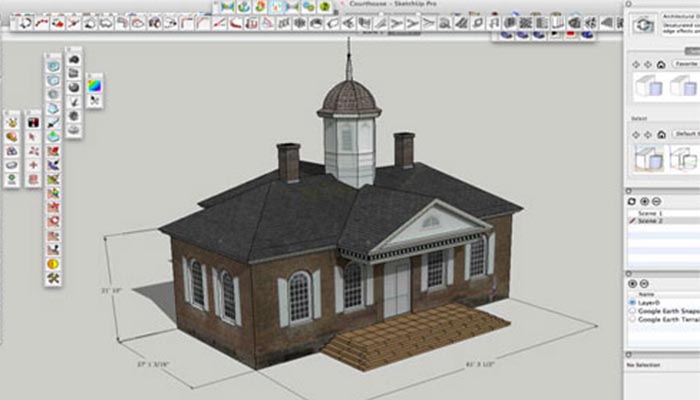The width and height of the screenshot is (700, 400).
Task: Select the Google Earth Snapshot layer radio button
Action: 632,311
